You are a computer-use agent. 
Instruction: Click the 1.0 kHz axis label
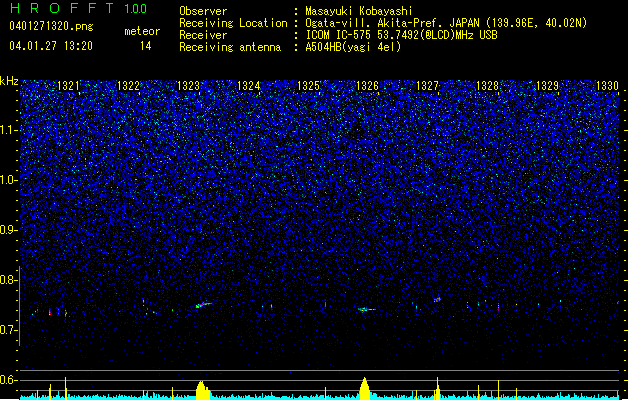[x=9, y=181]
